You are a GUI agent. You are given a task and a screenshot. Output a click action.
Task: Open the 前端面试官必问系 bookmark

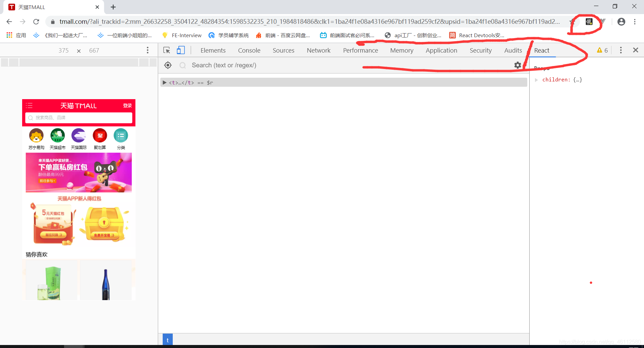[x=347, y=35]
